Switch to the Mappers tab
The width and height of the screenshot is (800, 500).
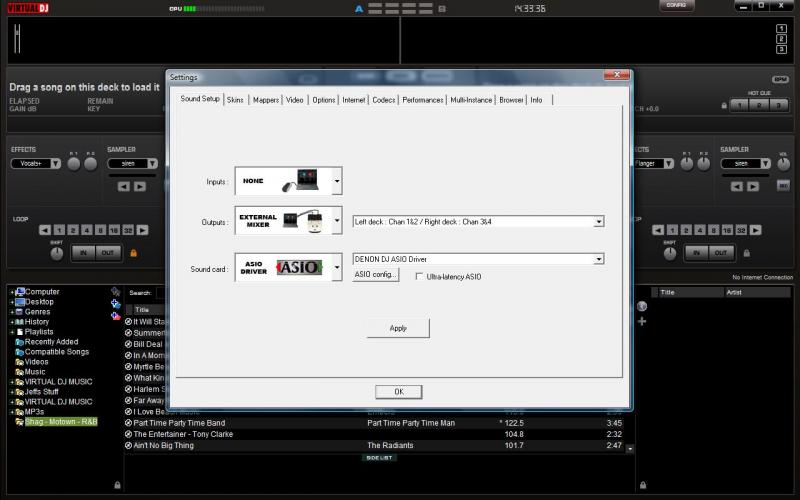pyautogui.click(x=266, y=100)
